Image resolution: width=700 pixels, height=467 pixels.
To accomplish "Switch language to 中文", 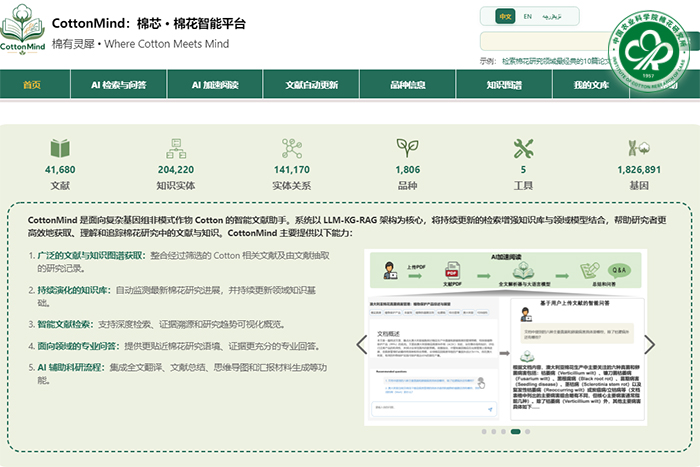I will pos(505,17).
